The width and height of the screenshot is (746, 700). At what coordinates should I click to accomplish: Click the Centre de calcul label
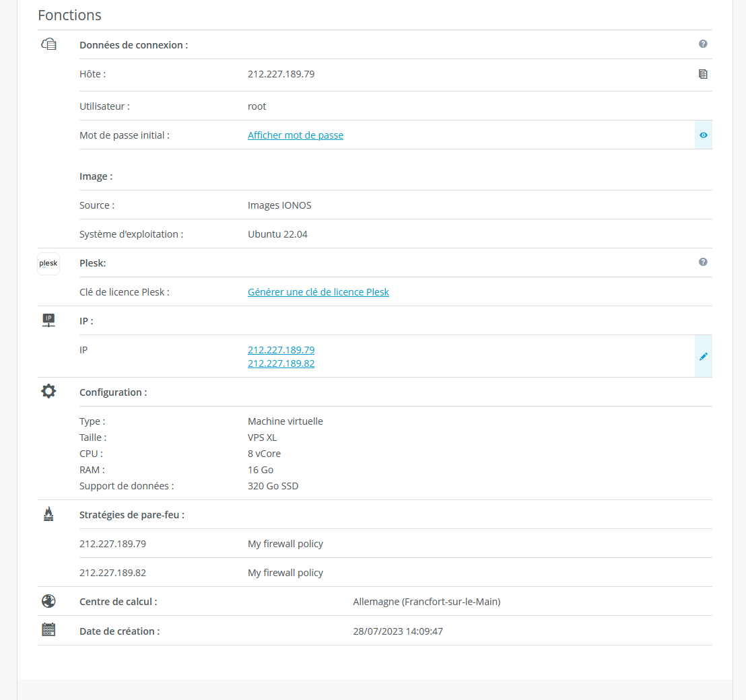118,602
